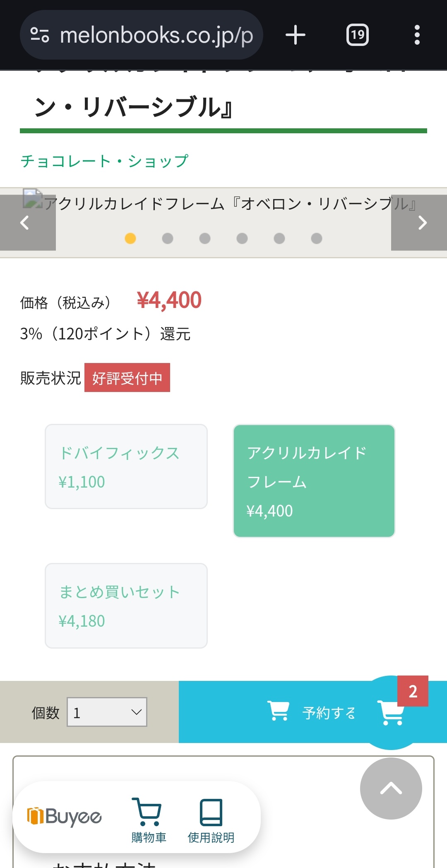Show the next product image with right arrow
Image resolution: width=447 pixels, height=868 pixels.
(419, 223)
